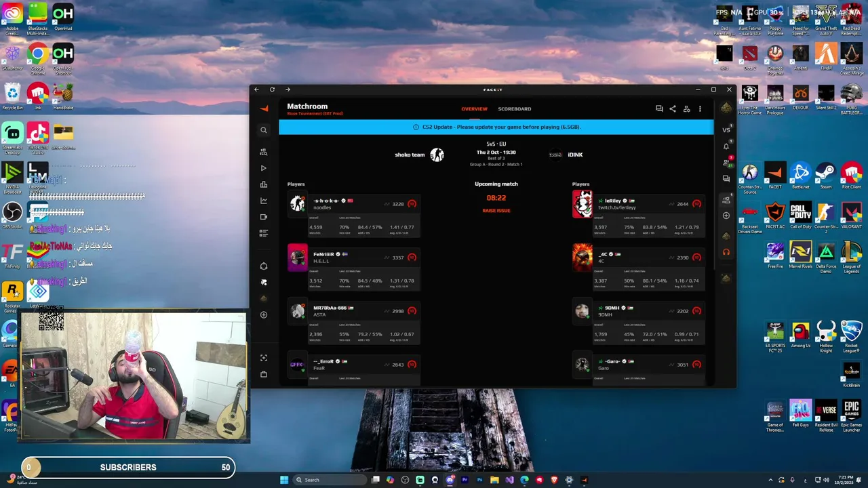Click the CS2 Update notification banner

[x=496, y=127]
